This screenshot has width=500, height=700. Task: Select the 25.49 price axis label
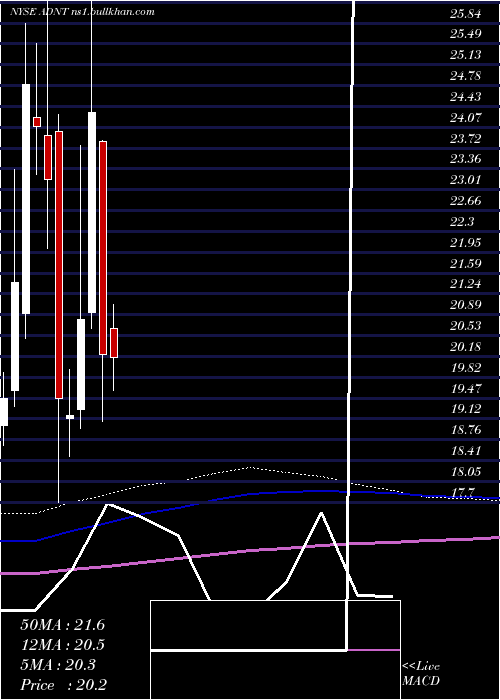[x=465, y=34]
